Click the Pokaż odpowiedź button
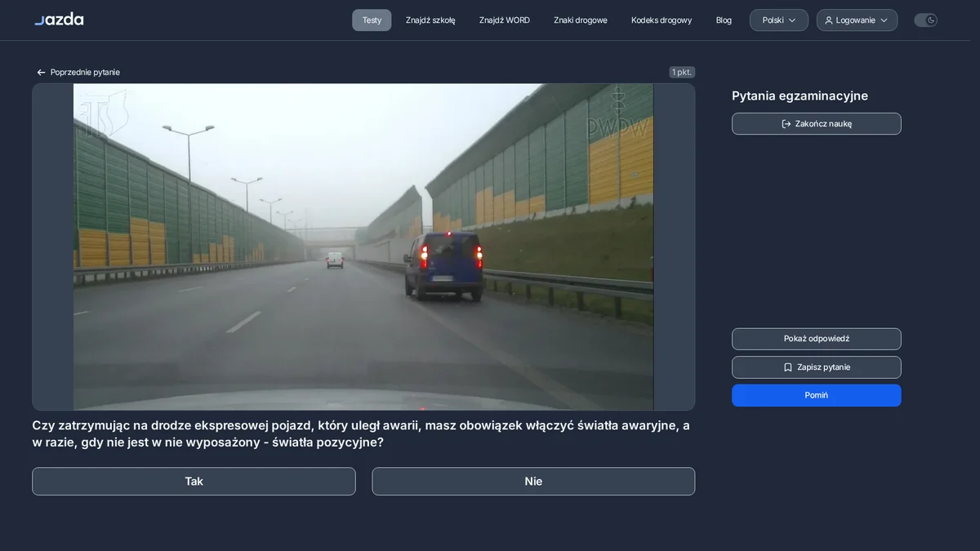 coord(817,339)
